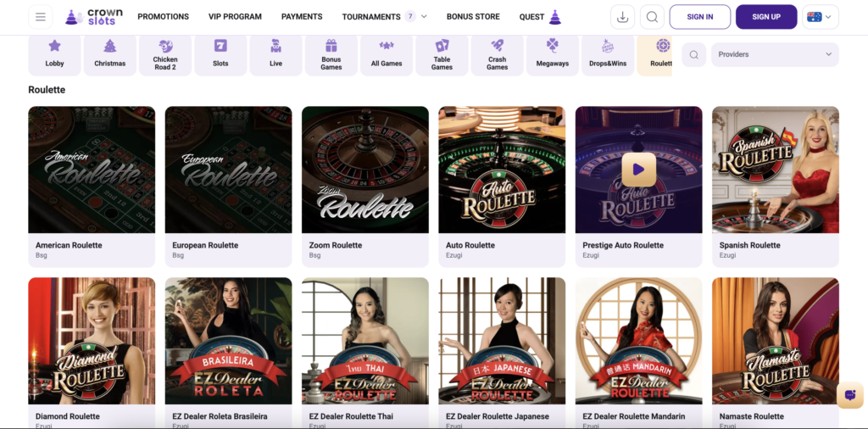Switch to the Table Games tab
This screenshot has width=868, height=429.
tap(442, 54)
